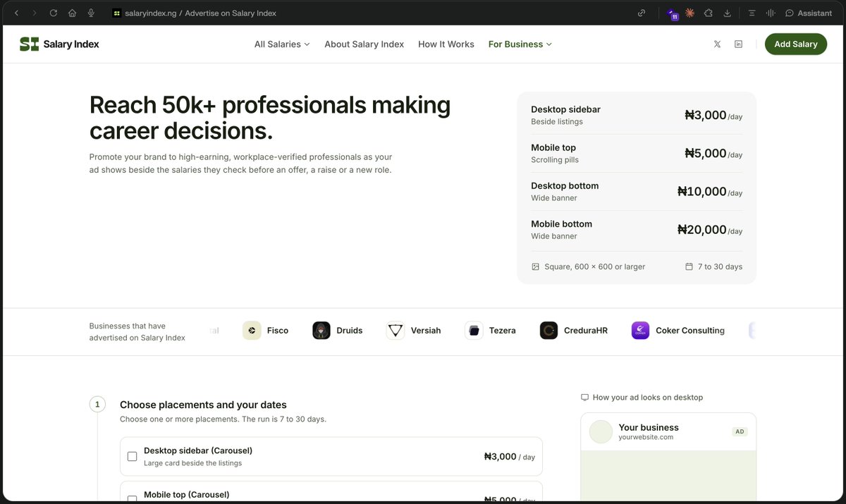Click the image icon beside Square 600 × 600
The width and height of the screenshot is (846, 504).
535,266
